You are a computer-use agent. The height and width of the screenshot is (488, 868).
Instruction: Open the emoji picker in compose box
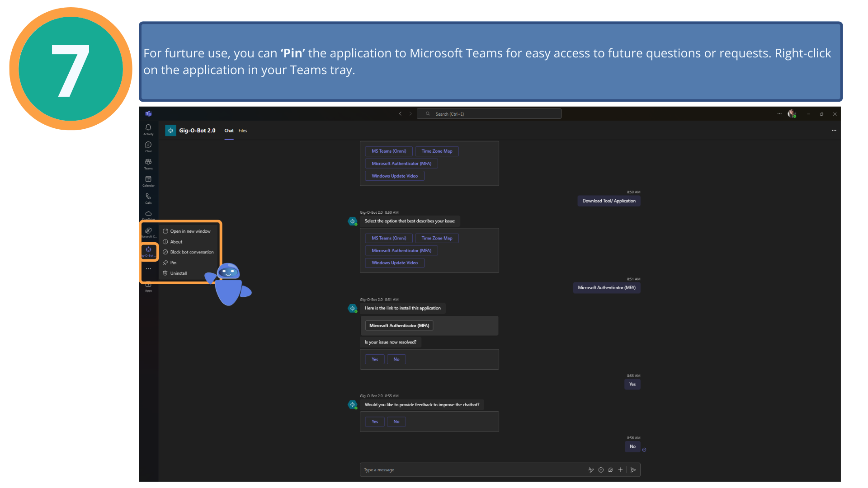[601, 470]
